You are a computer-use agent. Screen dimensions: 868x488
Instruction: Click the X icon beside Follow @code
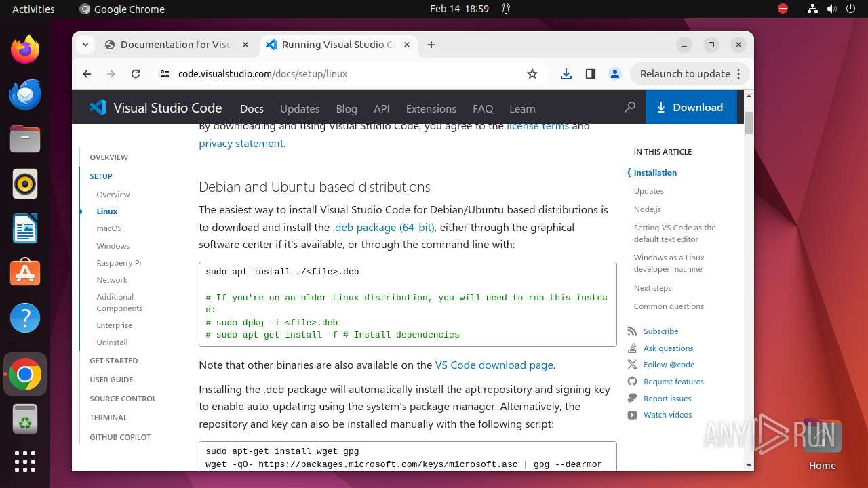click(632, 365)
